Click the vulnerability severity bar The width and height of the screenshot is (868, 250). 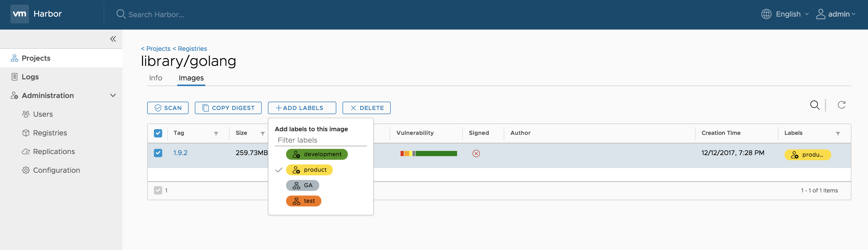click(429, 154)
